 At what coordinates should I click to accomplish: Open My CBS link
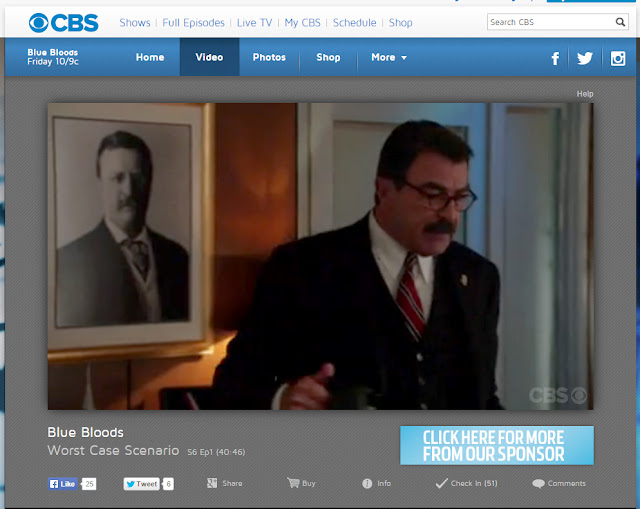tap(302, 22)
